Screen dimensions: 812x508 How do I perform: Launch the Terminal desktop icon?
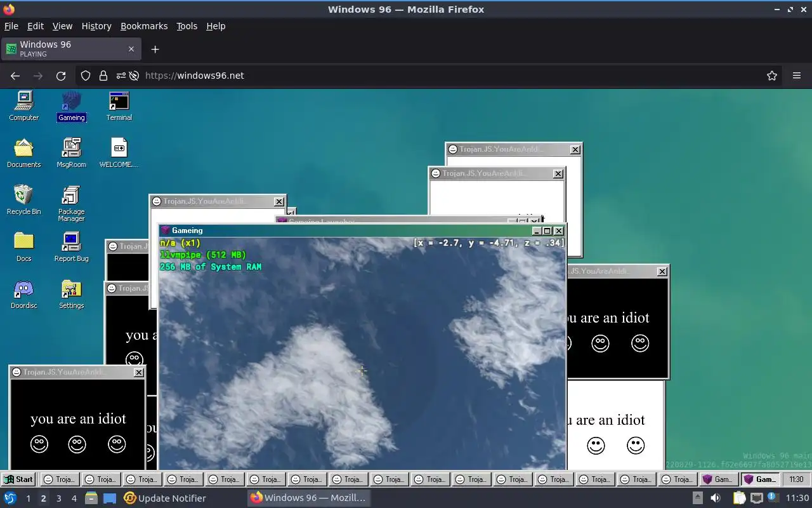tap(119, 106)
